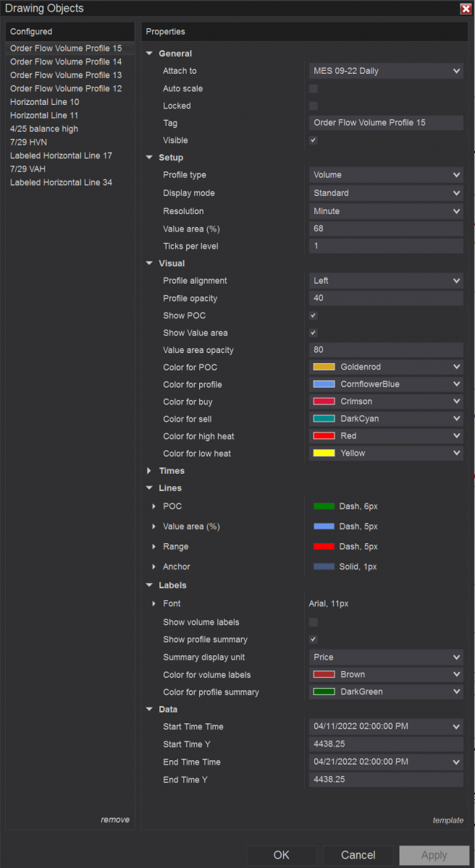Viewport: 475px width, 868px height.
Task: Click the remove link
Action: [x=115, y=820]
